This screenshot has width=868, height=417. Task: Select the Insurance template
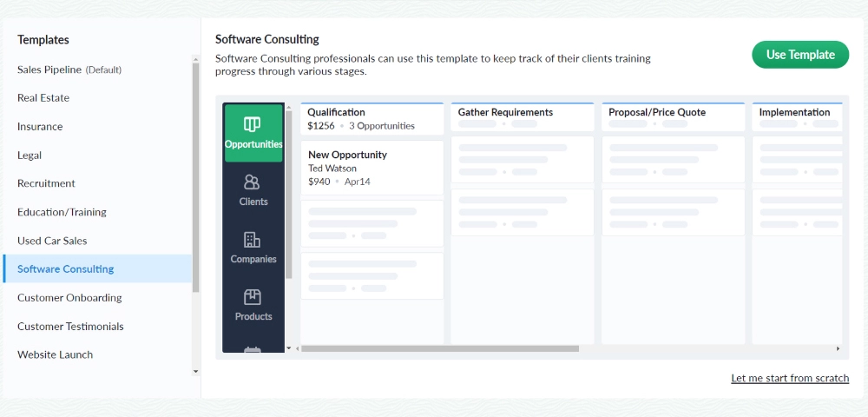pos(40,127)
